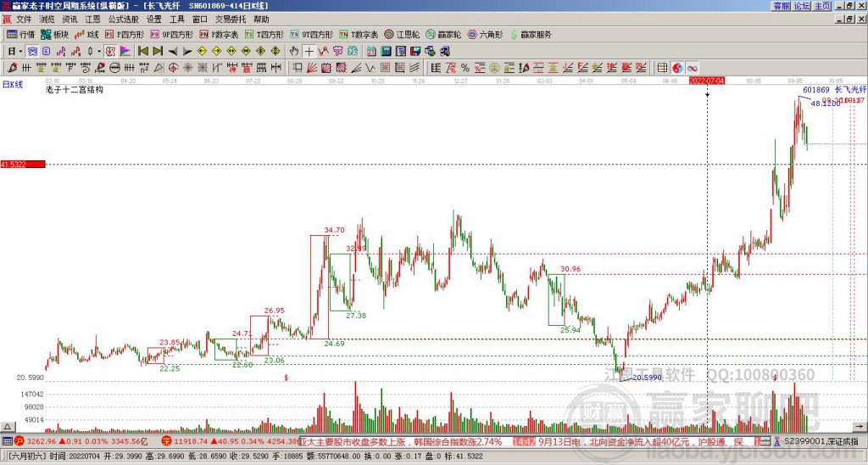
Task: Open the colored grid table icon
Action: [662, 68]
